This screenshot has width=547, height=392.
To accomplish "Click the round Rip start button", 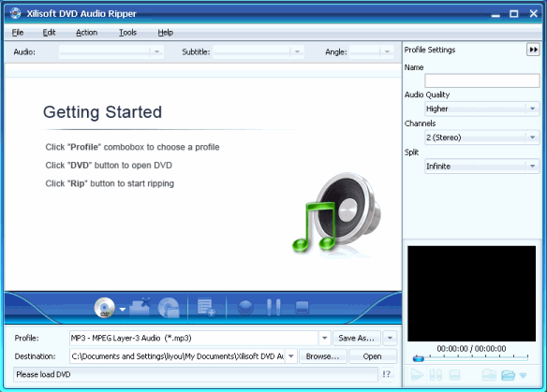I will 245,308.
